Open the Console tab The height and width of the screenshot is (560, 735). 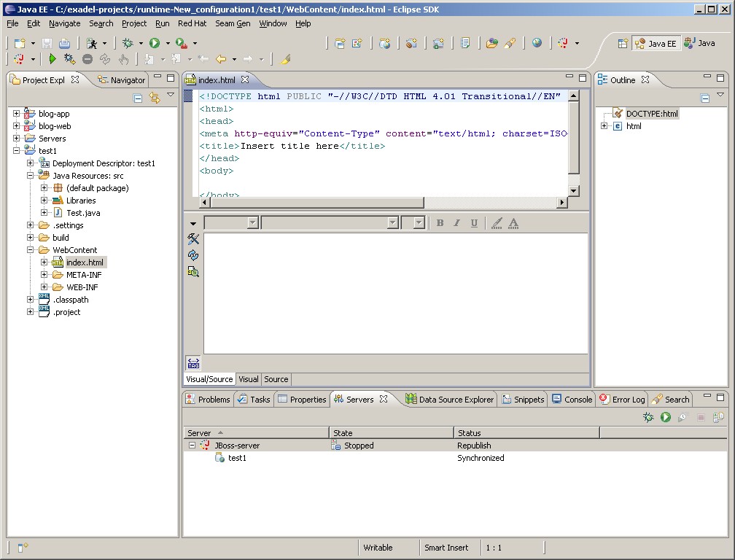click(572, 400)
